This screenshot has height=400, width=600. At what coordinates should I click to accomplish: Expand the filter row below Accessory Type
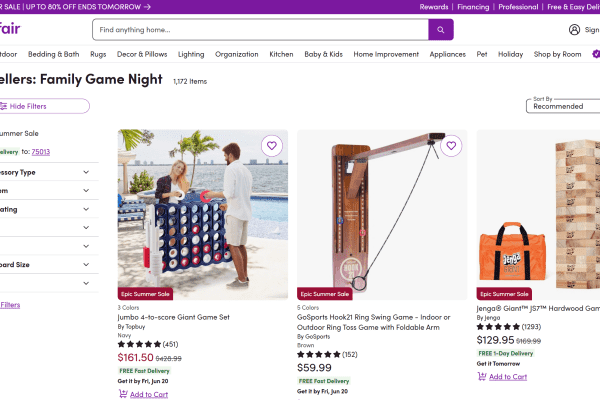click(49, 191)
